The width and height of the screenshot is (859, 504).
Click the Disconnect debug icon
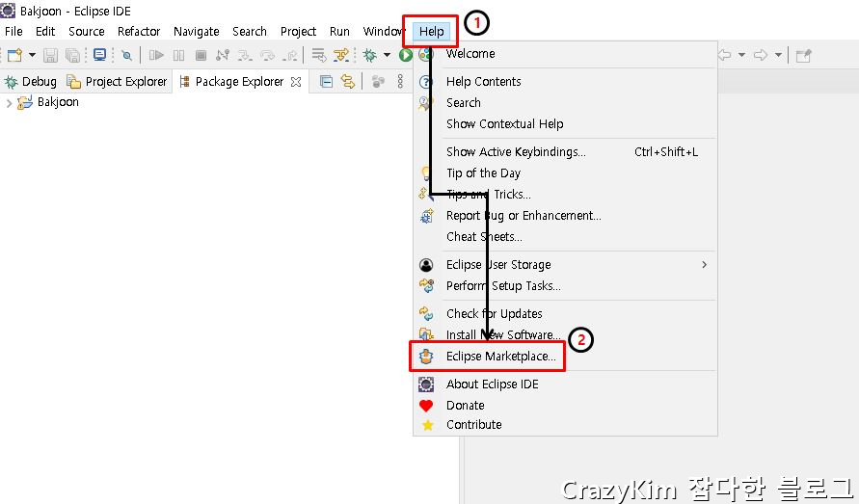coord(223,55)
